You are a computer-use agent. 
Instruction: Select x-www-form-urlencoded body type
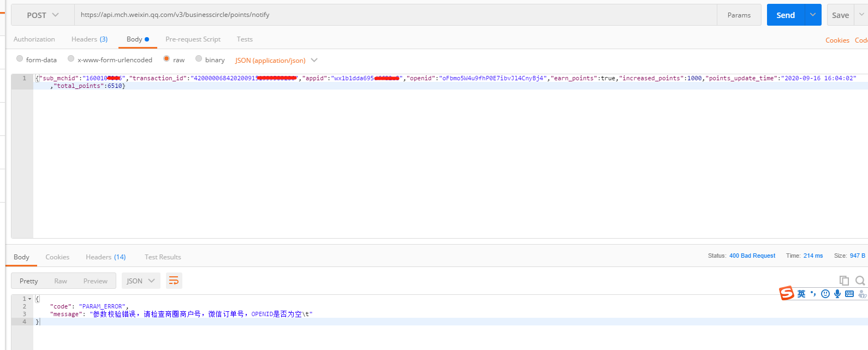[x=71, y=58]
